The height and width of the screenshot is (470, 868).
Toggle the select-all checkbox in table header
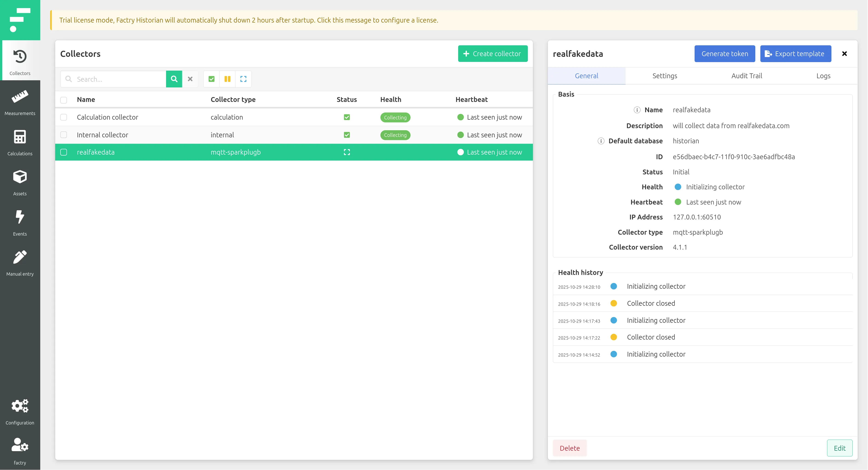(x=64, y=100)
